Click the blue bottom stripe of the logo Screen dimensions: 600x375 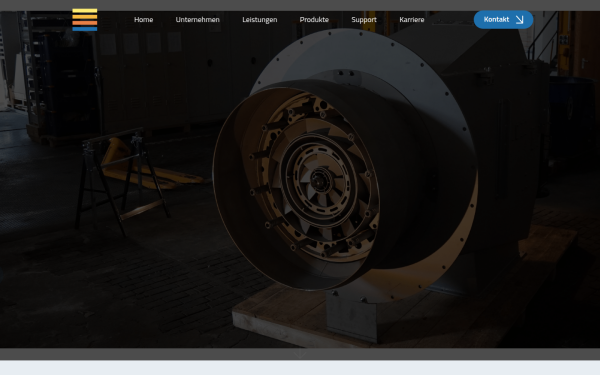click(x=85, y=29)
